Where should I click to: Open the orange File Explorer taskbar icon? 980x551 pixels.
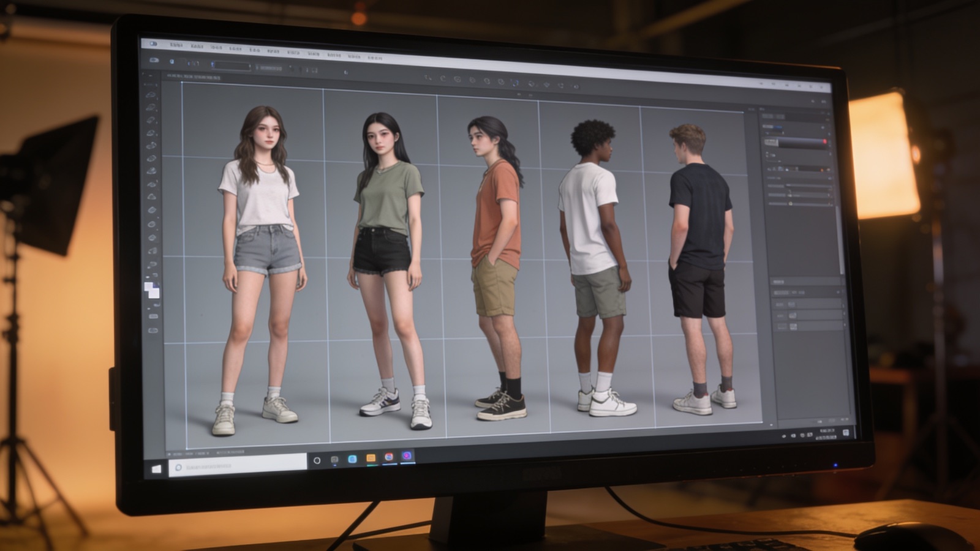[371, 458]
